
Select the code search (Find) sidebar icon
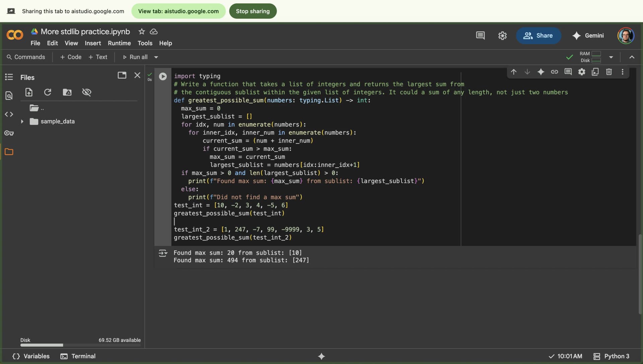pyautogui.click(x=9, y=96)
